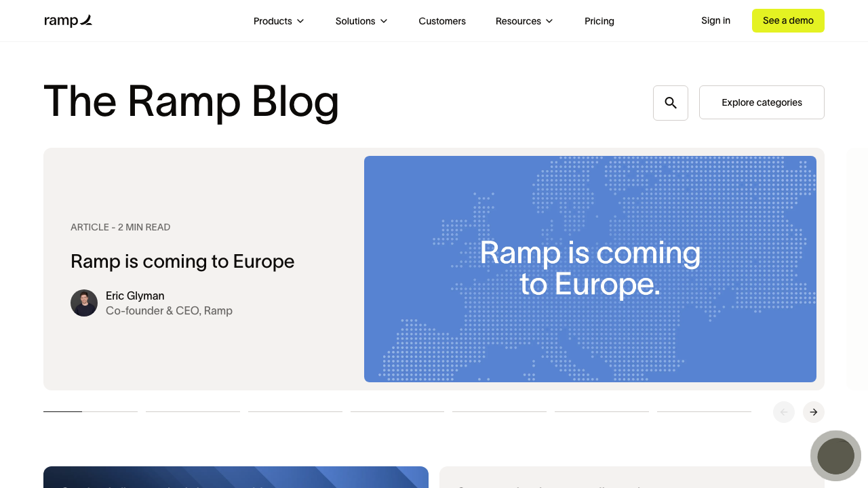
Task: Open the Customers page
Action: coord(441,21)
